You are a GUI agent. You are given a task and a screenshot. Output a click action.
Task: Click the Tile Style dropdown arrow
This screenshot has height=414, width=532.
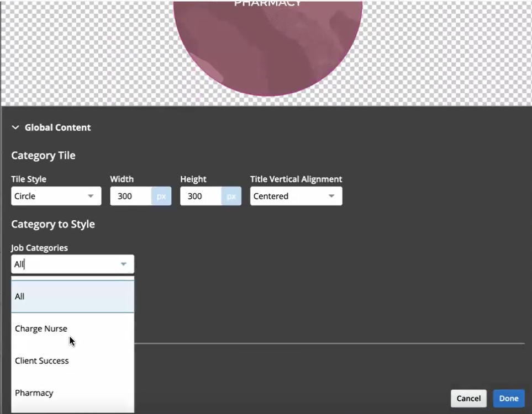click(91, 196)
